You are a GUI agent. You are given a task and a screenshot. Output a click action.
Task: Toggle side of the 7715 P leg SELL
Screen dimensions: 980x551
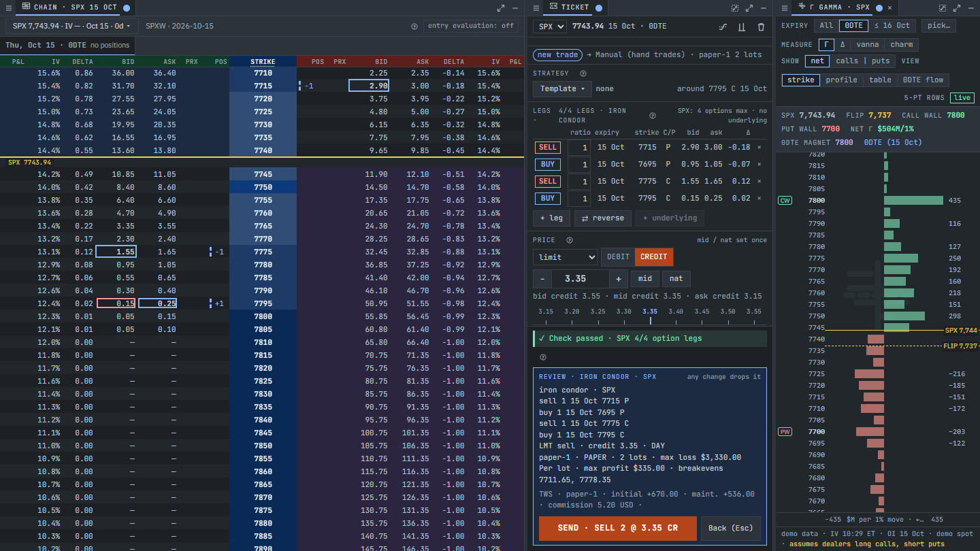point(548,148)
